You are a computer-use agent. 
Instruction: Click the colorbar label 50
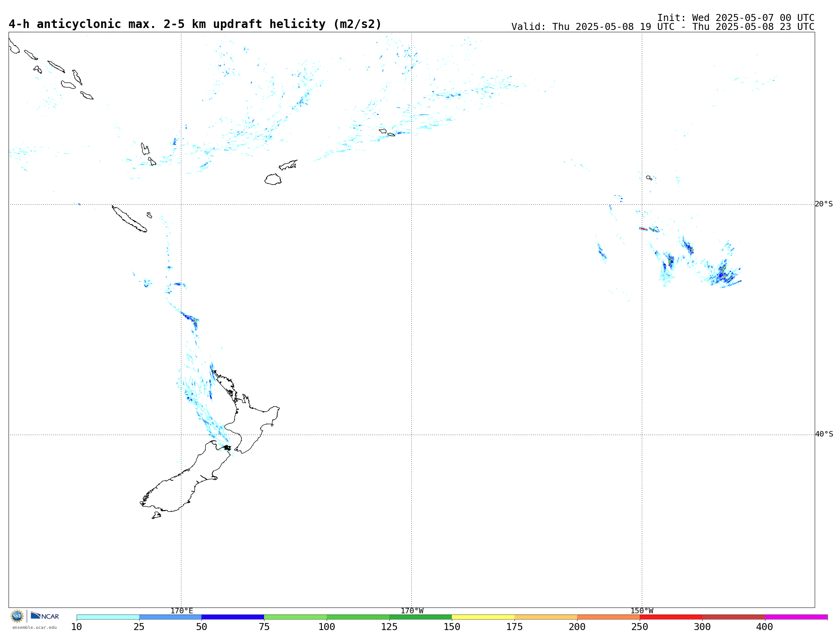[201, 627]
